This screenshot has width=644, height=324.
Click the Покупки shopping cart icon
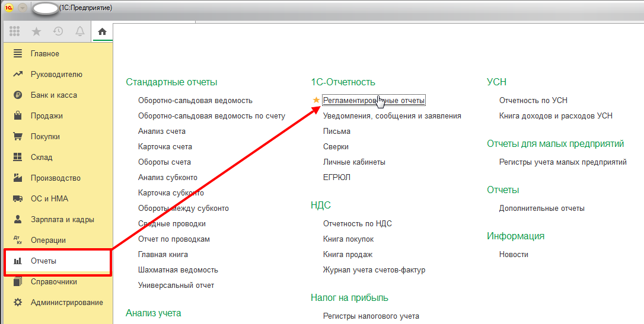[18, 137]
